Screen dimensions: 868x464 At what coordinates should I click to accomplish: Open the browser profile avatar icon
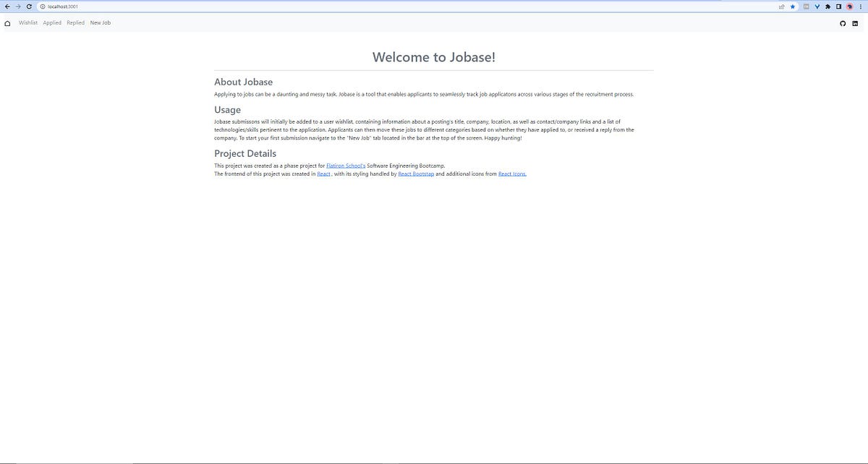(849, 6)
